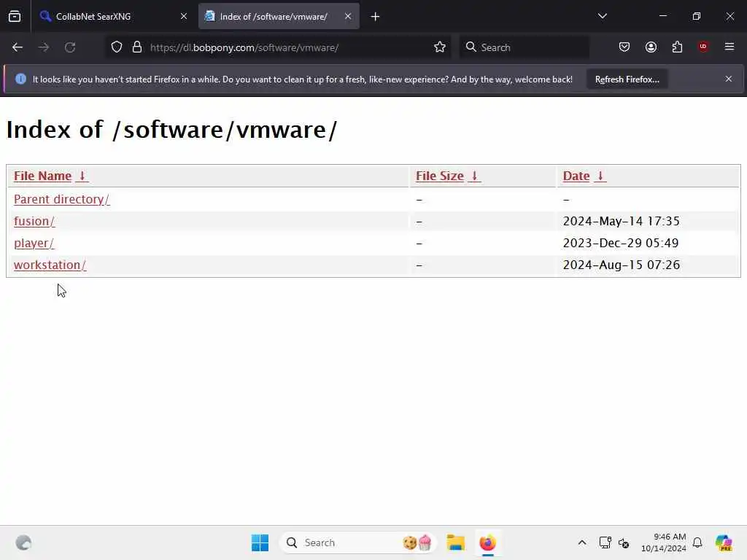Click the forward navigation arrow
The width and height of the screenshot is (747, 560).
tap(44, 47)
